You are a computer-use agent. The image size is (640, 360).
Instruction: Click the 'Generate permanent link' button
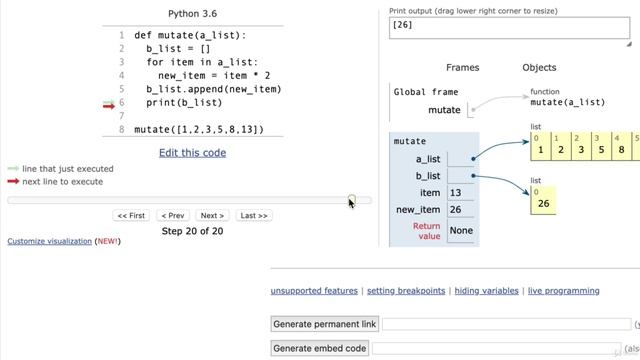(x=324, y=324)
